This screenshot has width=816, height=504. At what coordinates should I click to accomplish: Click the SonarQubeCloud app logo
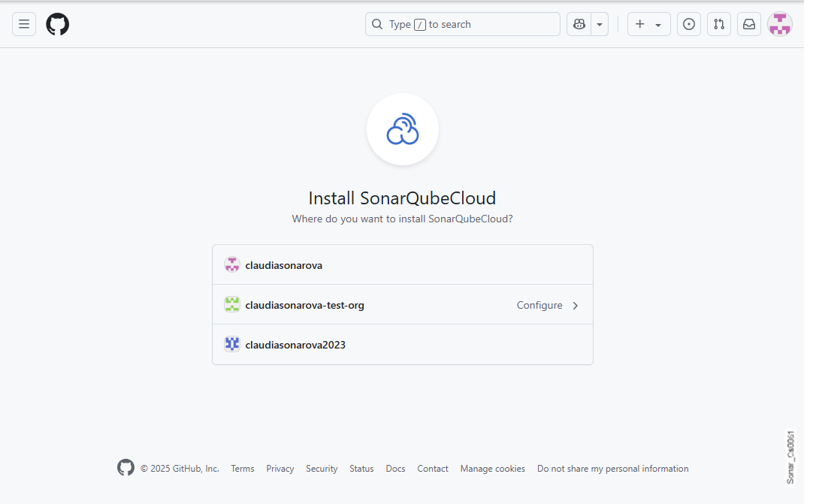(x=402, y=128)
